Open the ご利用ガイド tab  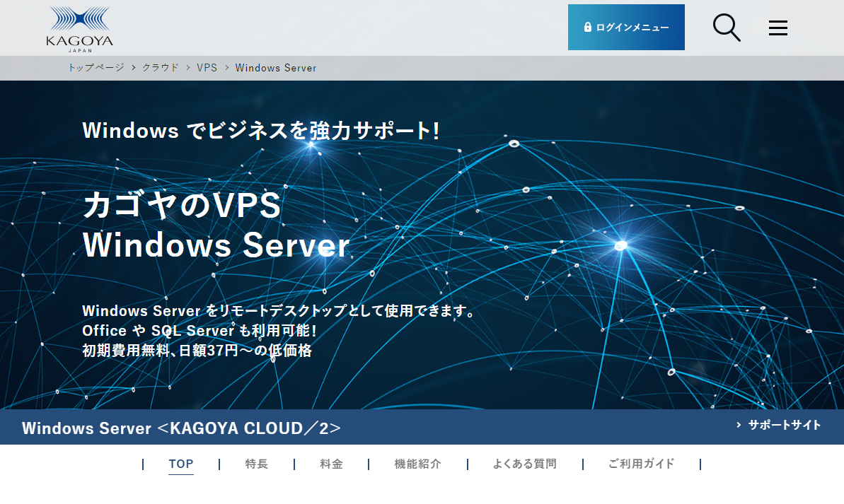coord(641,464)
